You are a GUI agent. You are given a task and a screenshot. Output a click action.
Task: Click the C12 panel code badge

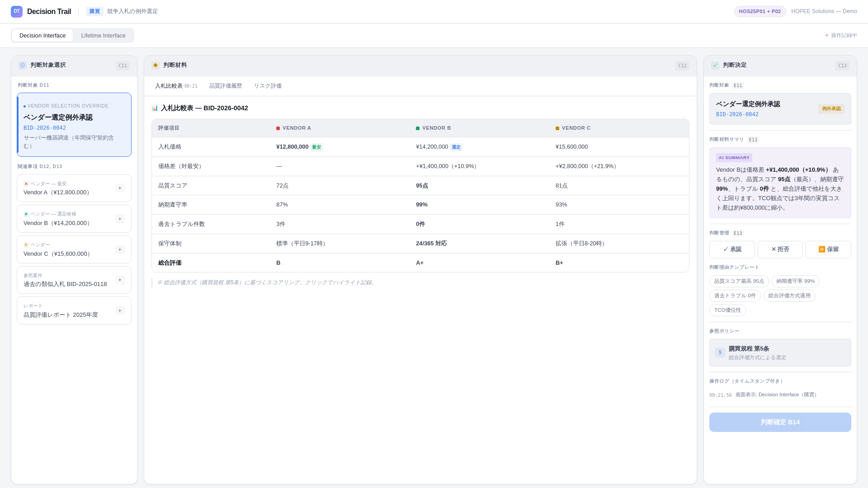(x=682, y=66)
